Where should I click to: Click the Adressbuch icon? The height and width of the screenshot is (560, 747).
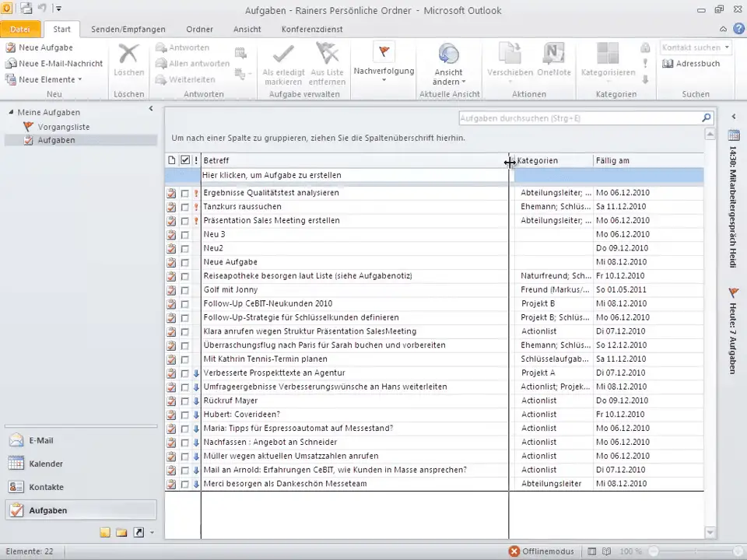tap(668, 64)
